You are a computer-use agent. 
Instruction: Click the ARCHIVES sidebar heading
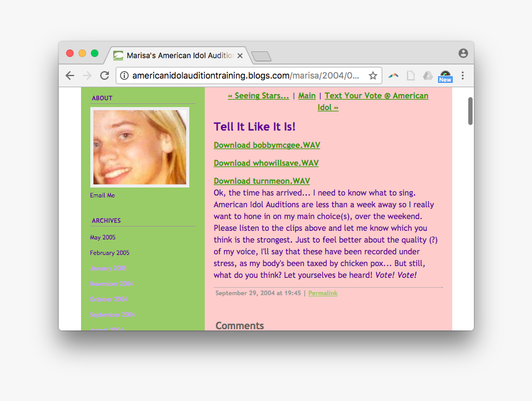[x=106, y=221]
